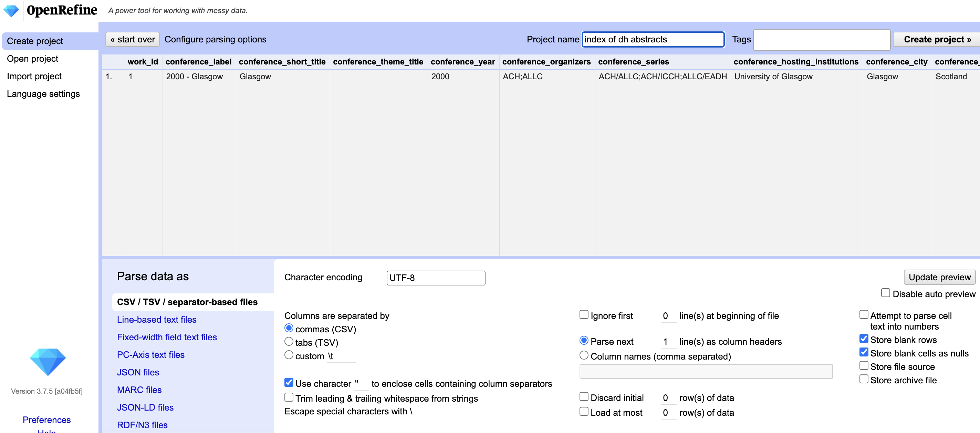This screenshot has height=433, width=980.
Task: Choose Line-based text files parser
Action: click(156, 320)
